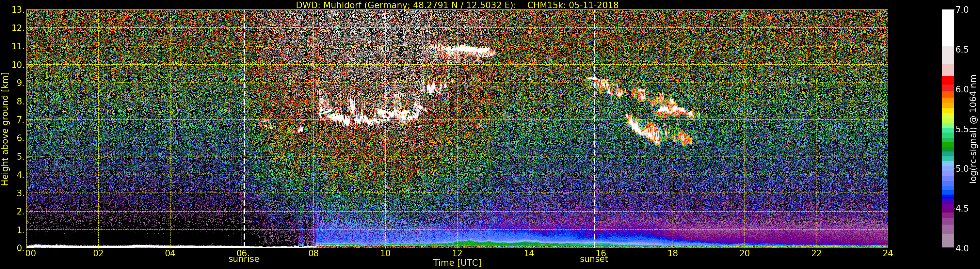
Task: Click the white top section of the colorbar
Action: pyautogui.click(x=948, y=28)
